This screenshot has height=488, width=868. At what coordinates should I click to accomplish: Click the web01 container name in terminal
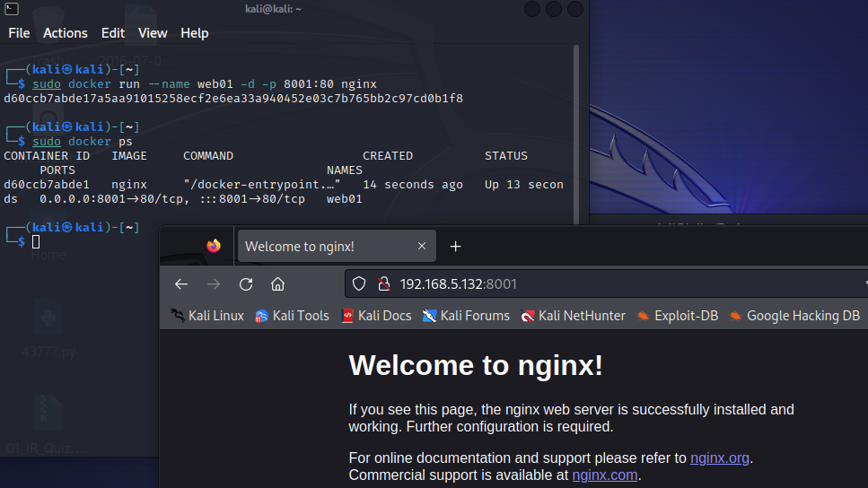click(345, 199)
